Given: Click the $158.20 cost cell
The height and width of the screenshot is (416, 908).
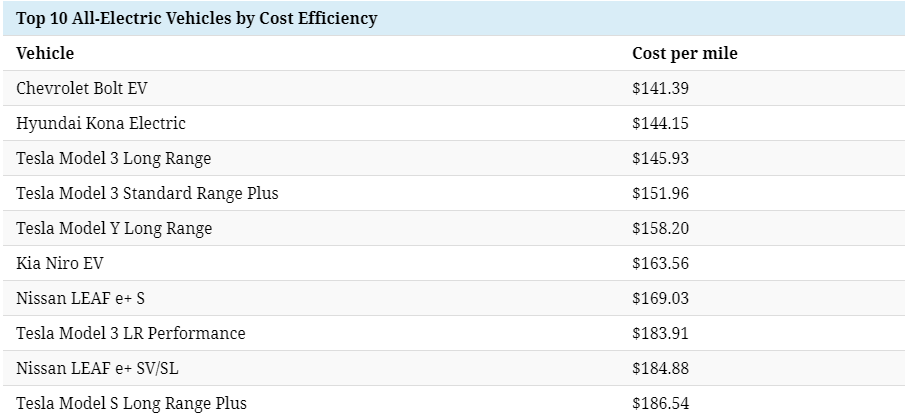Looking at the screenshot, I should tap(660, 228).
